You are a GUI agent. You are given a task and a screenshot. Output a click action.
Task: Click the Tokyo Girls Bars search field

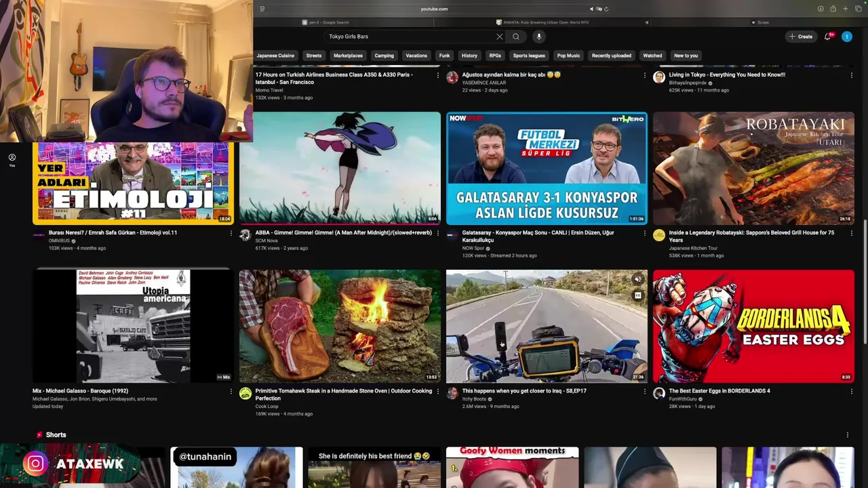tap(412, 37)
